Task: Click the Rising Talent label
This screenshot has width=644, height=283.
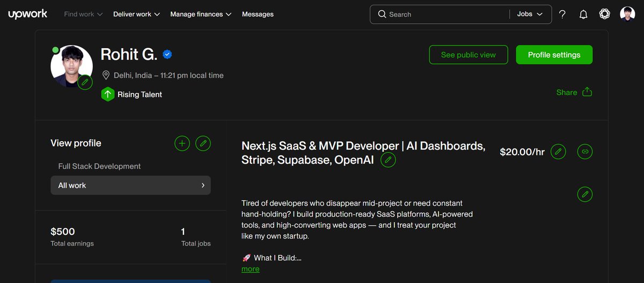Action: tap(140, 94)
